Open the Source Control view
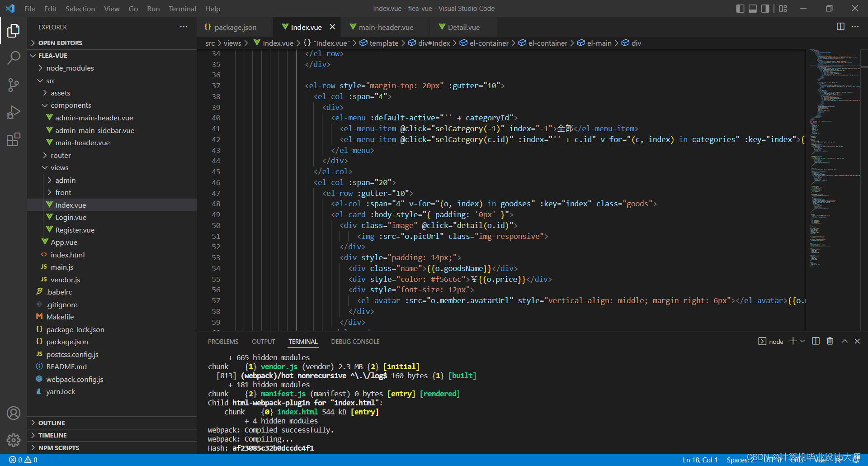868x466 pixels. click(x=14, y=85)
